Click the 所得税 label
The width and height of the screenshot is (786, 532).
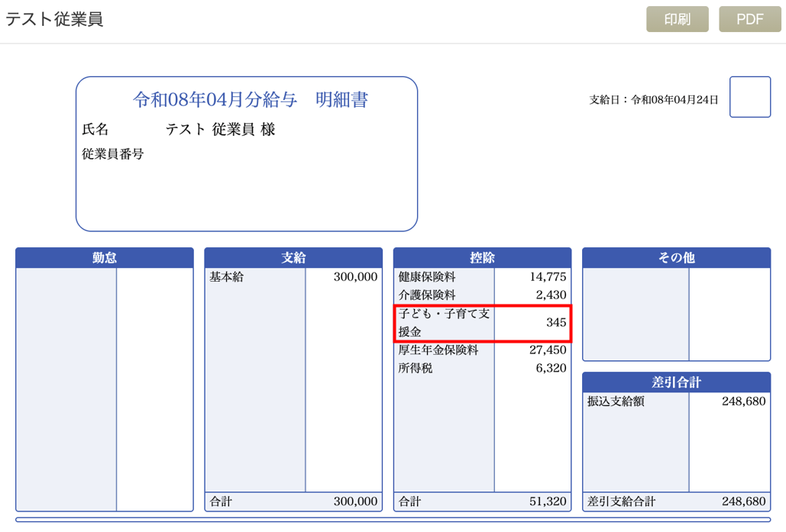click(x=415, y=368)
